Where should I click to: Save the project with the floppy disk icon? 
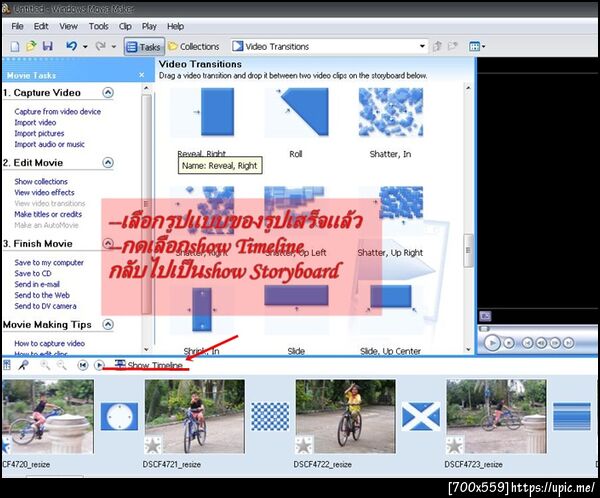[47, 46]
